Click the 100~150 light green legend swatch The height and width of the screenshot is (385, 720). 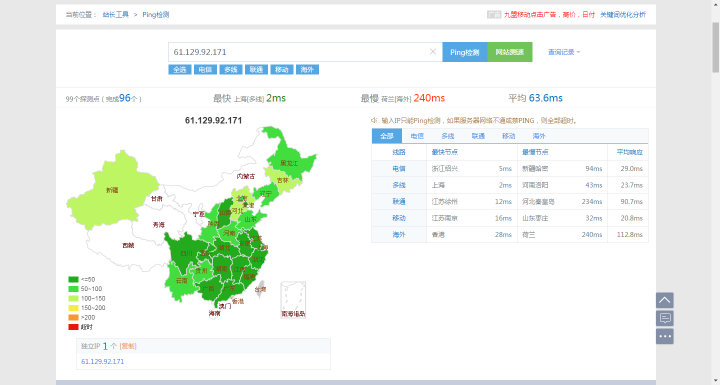point(73,299)
